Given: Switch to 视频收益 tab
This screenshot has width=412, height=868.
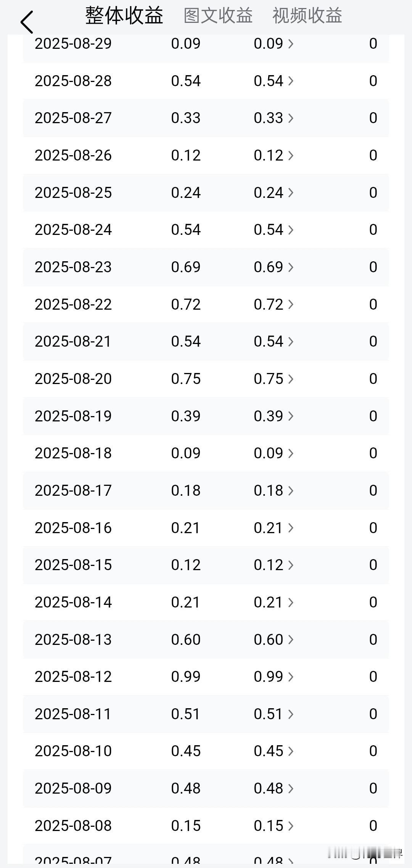Looking at the screenshot, I should 307,16.
